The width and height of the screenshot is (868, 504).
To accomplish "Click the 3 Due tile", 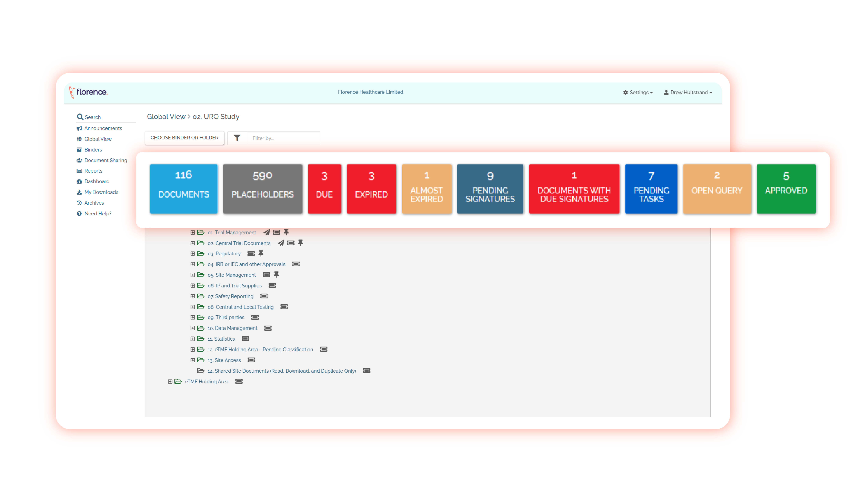I will point(324,189).
